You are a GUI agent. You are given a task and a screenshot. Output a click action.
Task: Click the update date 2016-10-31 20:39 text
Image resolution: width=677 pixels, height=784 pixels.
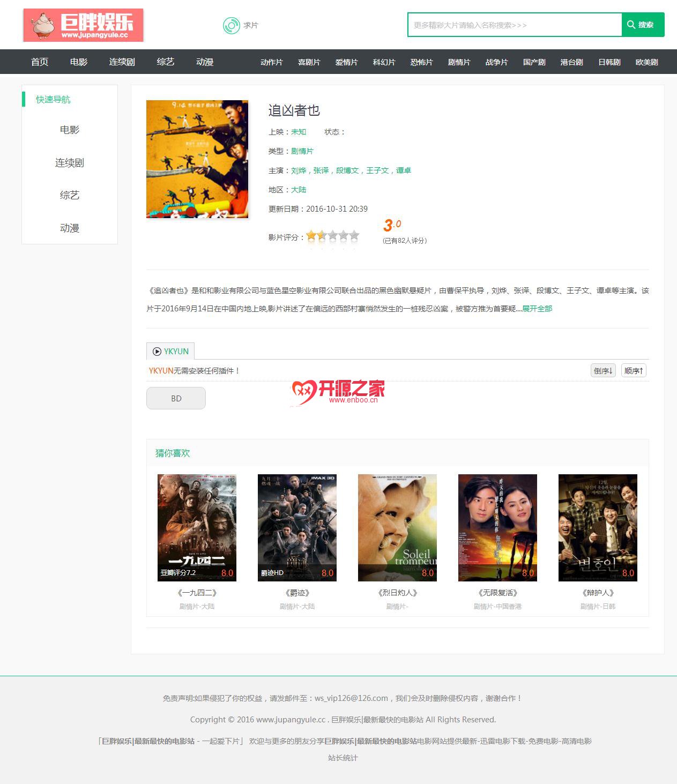click(337, 209)
